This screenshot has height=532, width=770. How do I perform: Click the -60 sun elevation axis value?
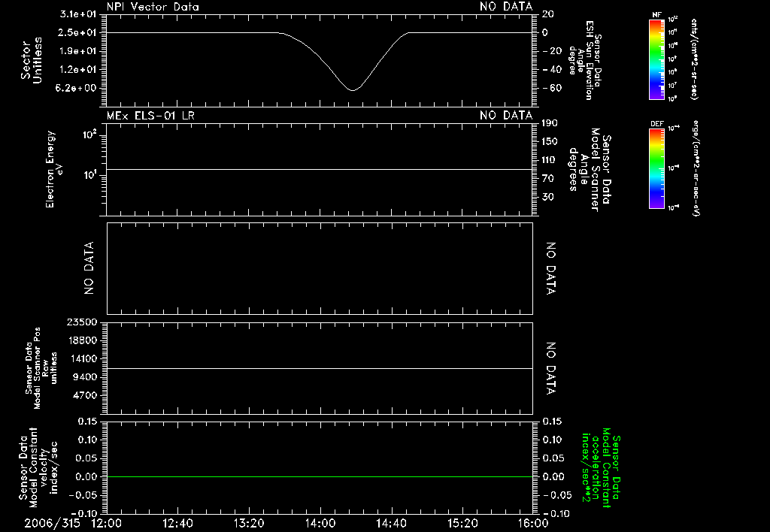[552, 88]
